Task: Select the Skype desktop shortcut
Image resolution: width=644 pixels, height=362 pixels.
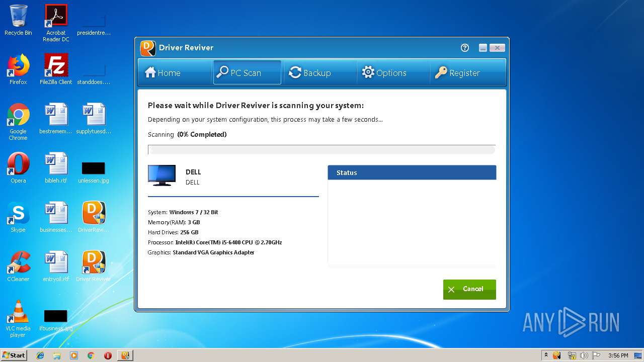Action: pos(18,217)
